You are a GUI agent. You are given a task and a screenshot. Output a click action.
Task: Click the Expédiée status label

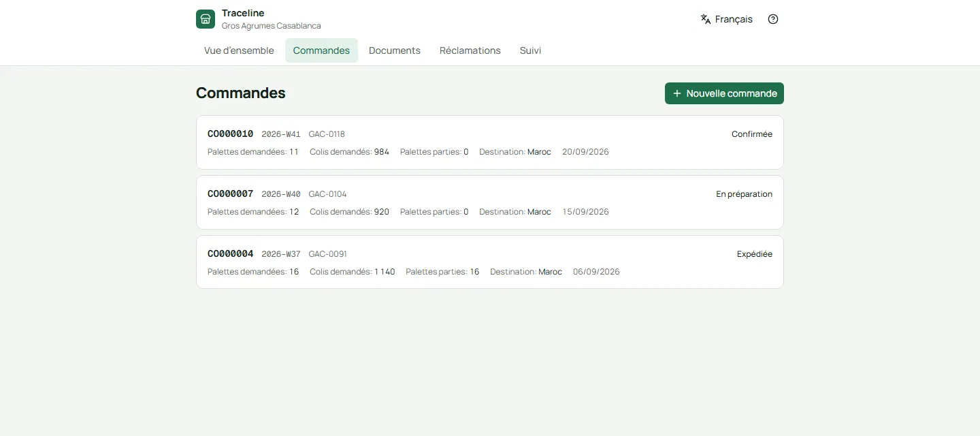tap(755, 254)
